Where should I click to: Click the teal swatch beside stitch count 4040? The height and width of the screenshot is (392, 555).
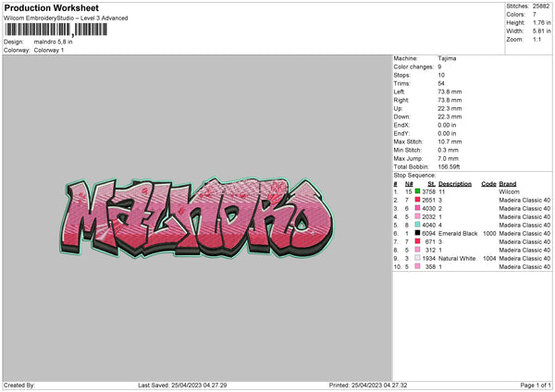[417, 225]
